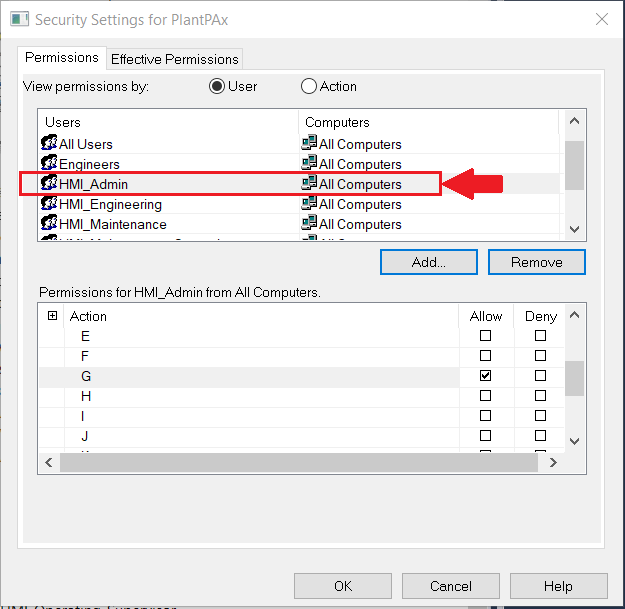Select the Action radio button
Screen dimensions: 625x609
pos(309,86)
